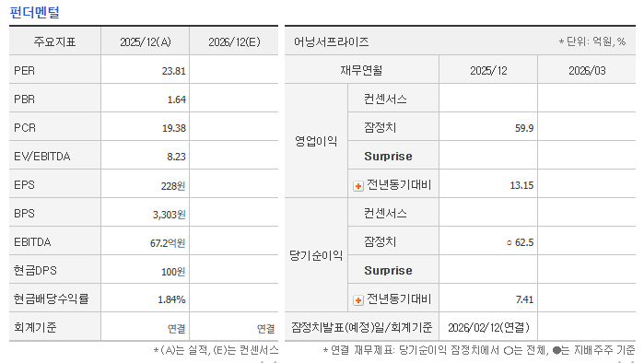This screenshot has width=644, height=363.
Task: Click the 컨센서스 label under 영업이익
Action: 385,99
